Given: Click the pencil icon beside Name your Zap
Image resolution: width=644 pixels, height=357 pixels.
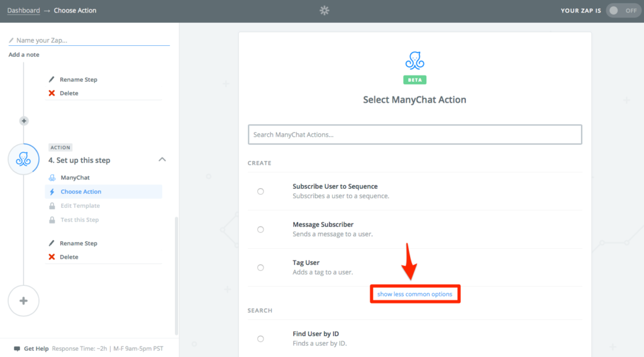Looking at the screenshot, I should pyautogui.click(x=11, y=40).
